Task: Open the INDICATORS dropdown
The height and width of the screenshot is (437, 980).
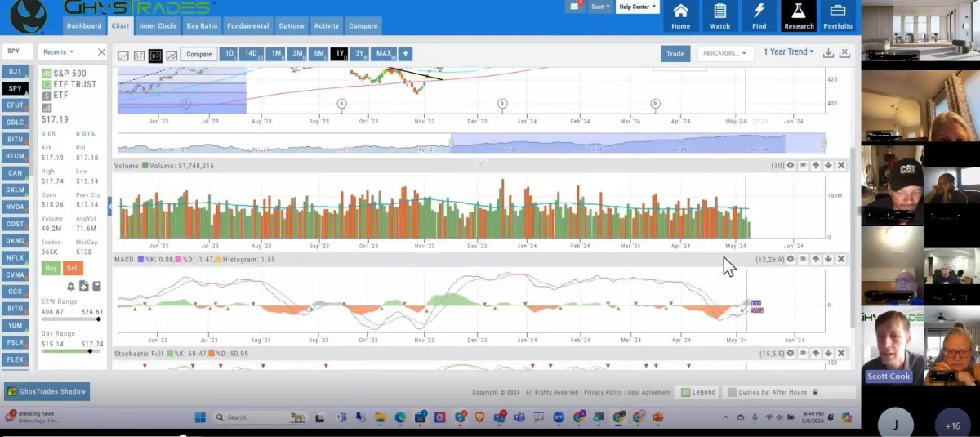Action: 724,53
